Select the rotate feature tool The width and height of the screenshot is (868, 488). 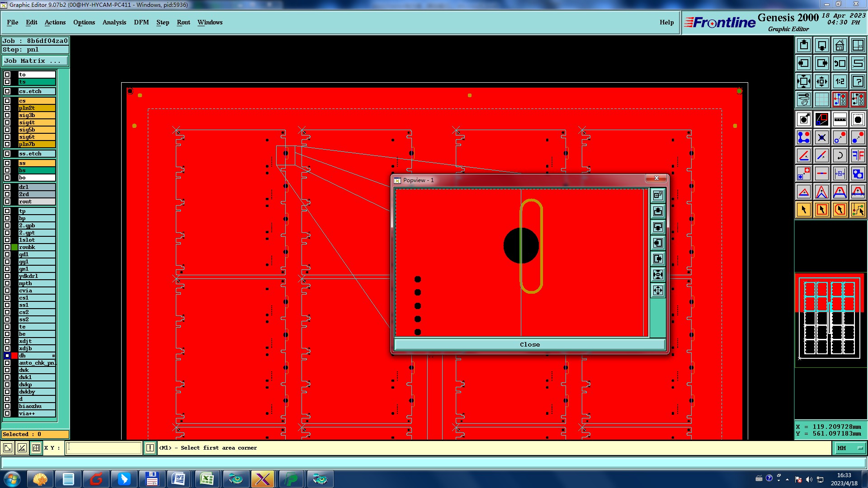[x=840, y=155]
